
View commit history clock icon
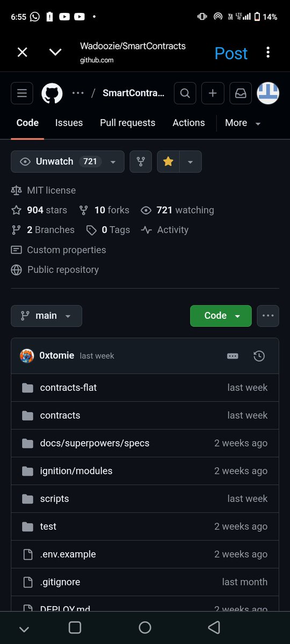[x=259, y=356]
